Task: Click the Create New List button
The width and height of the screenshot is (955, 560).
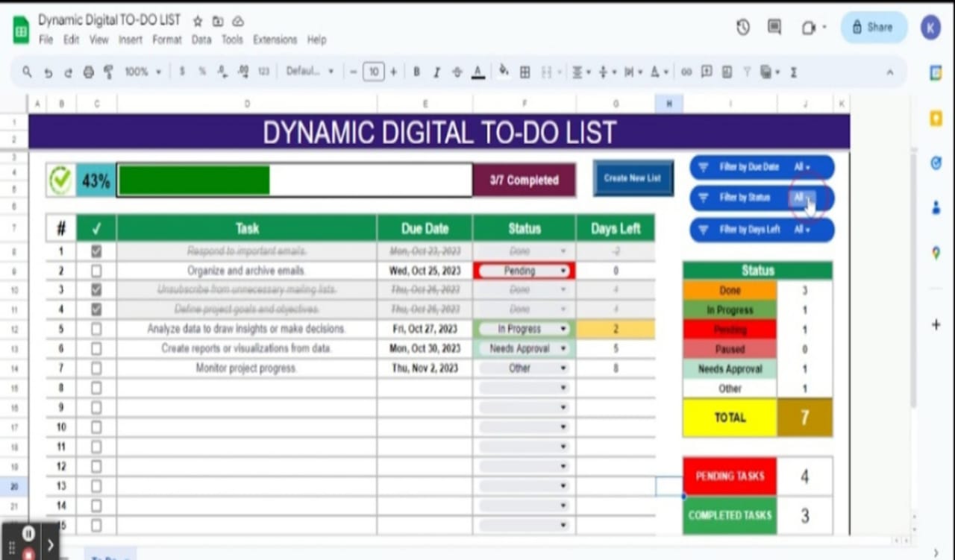Action: [x=633, y=178]
